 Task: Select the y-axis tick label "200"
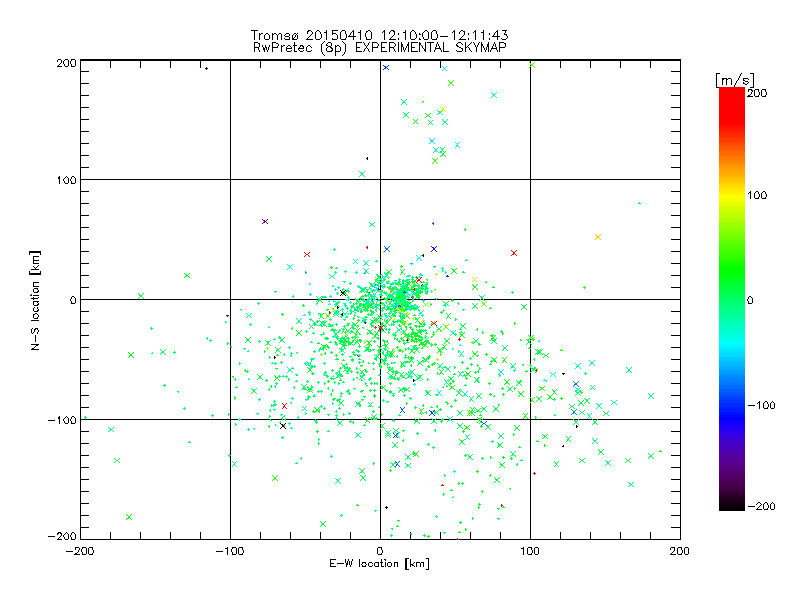click(66, 63)
